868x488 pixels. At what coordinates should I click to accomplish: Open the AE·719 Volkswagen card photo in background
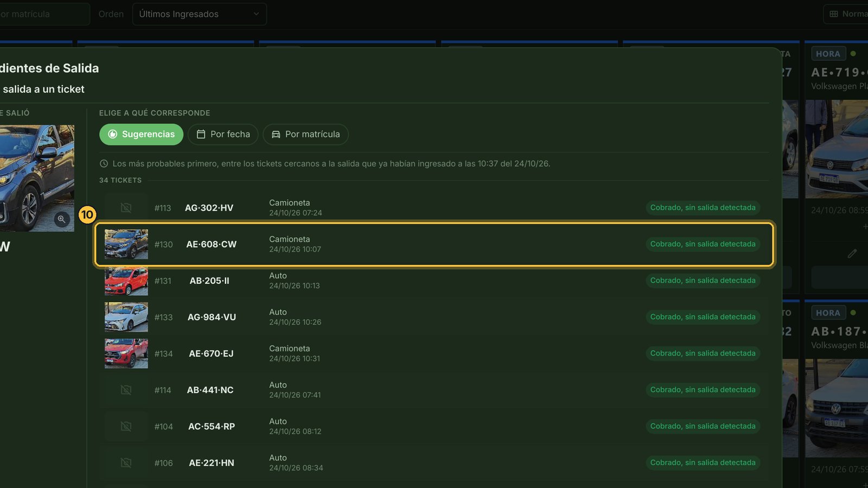[837, 149]
